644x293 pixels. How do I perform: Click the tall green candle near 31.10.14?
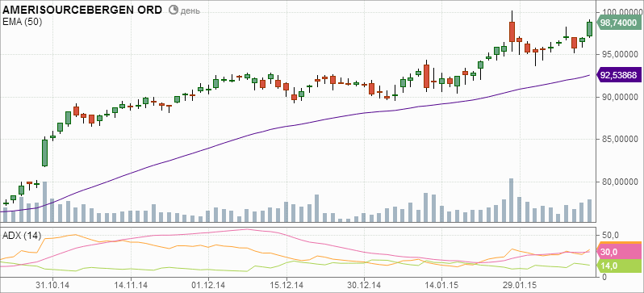[44, 153]
